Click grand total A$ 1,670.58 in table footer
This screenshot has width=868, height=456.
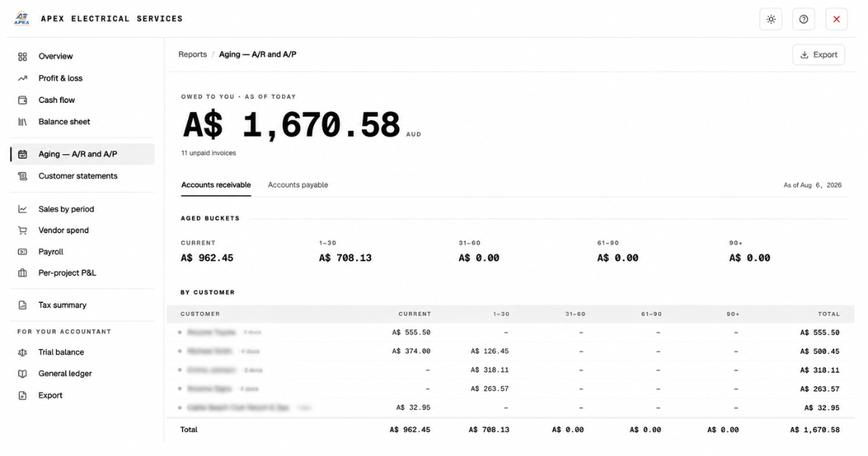coord(815,430)
